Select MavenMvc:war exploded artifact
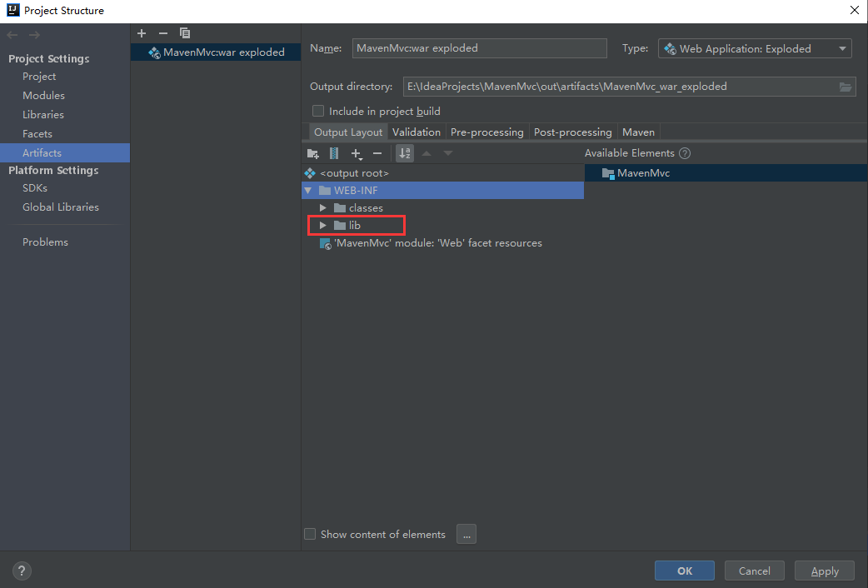The width and height of the screenshot is (868, 588). (x=216, y=52)
